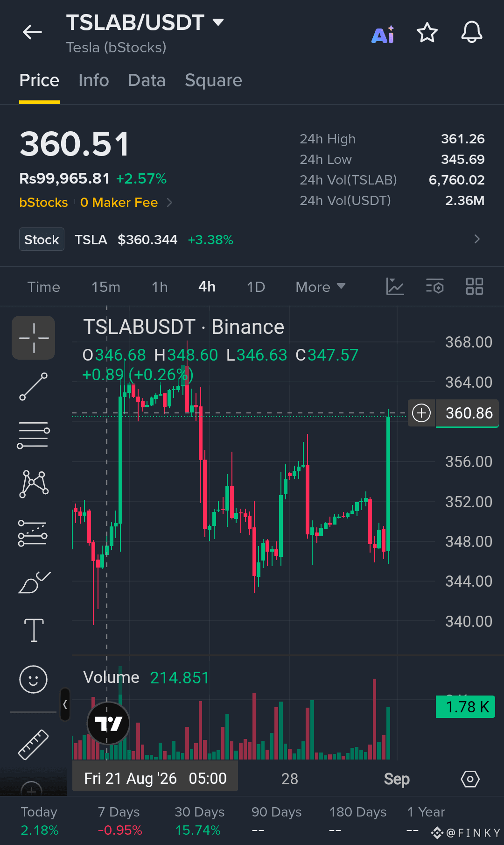The height and width of the screenshot is (845, 504).
Task: Select the brush drawing tool
Action: pyautogui.click(x=34, y=582)
